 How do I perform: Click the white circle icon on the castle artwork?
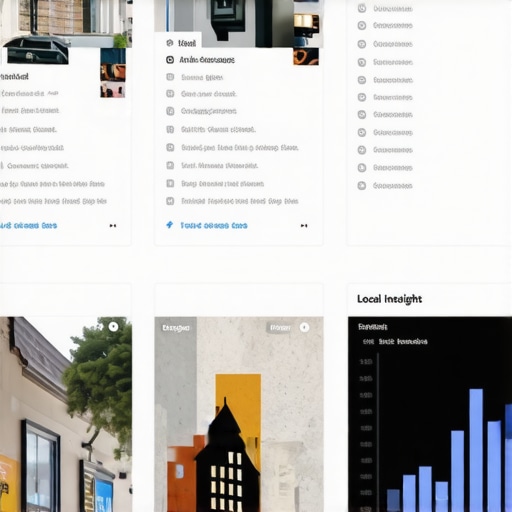point(304,327)
